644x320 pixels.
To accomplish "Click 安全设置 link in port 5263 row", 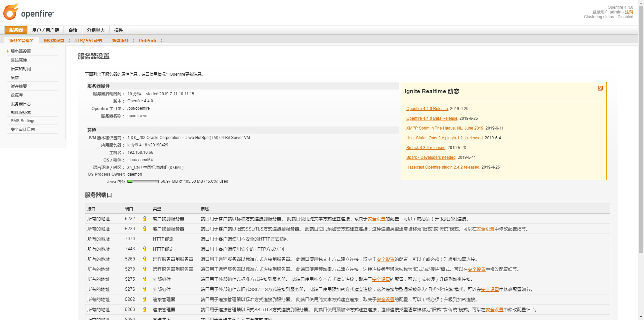I will pos(494,310).
